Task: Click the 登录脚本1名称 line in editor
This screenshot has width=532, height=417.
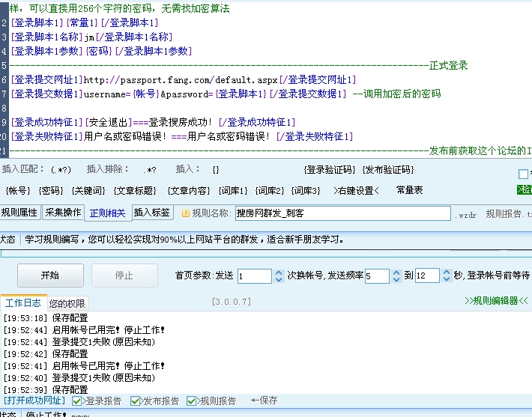Action: pos(91,37)
